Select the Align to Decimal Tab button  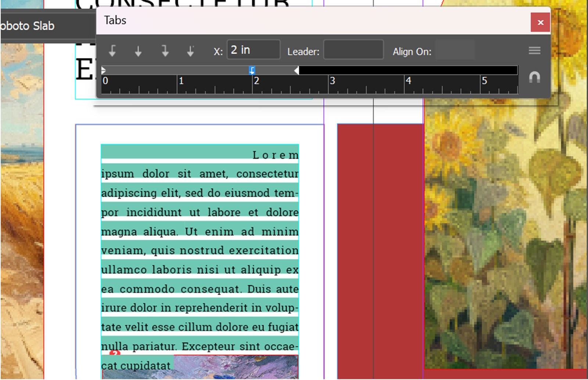[191, 51]
